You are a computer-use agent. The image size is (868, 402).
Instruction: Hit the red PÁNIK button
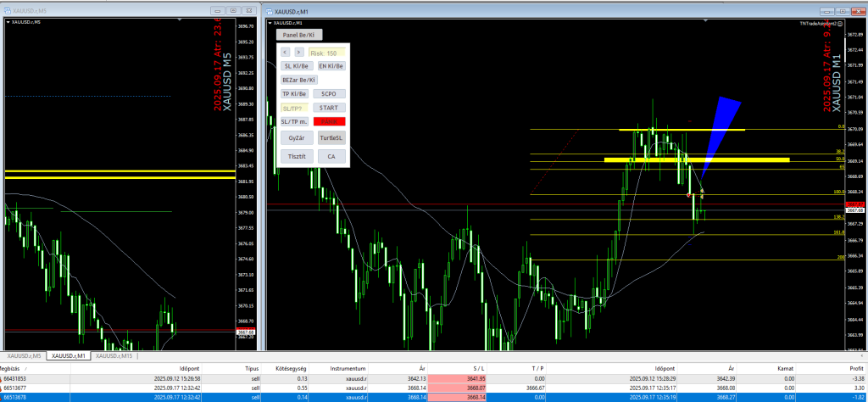(x=330, y=122)
